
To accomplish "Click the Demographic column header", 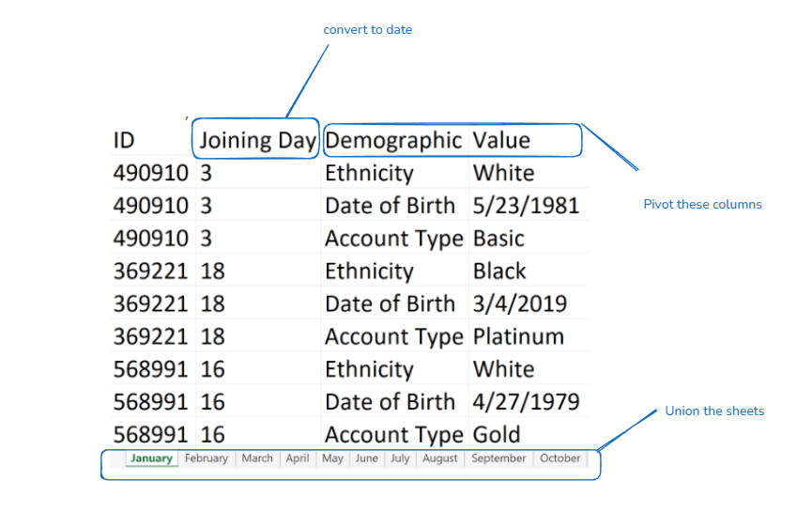I will 393,141.
